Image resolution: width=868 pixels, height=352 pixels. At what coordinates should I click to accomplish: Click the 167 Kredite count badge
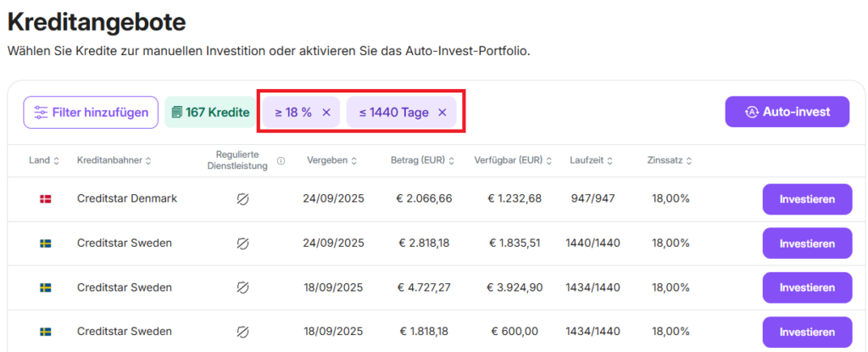pyautogui.click(x=210, y=113)
